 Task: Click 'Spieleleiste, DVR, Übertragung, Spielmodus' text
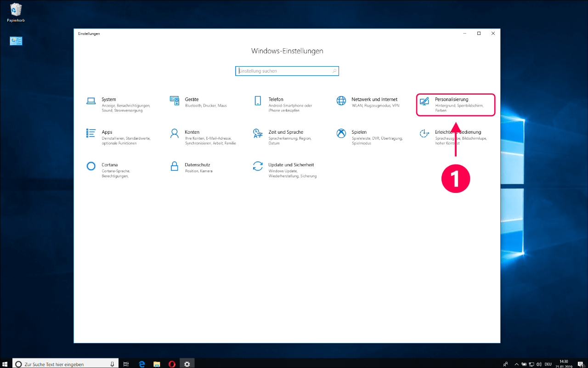377,141
